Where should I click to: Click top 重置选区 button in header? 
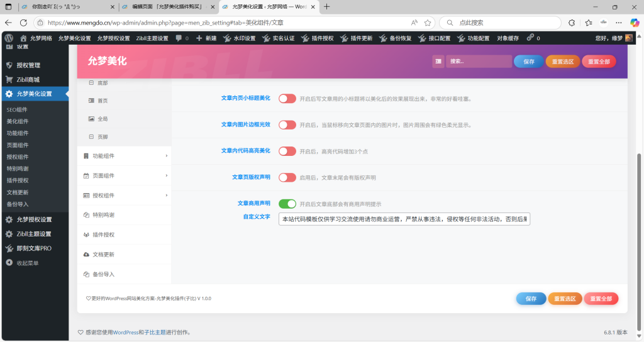pos(563,62)
